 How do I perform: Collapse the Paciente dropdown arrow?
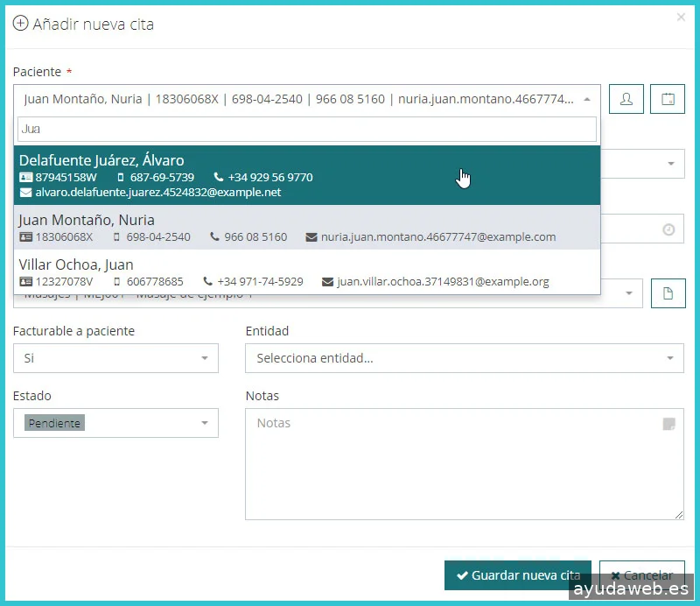pyautogui.click(x=587, y=99)
